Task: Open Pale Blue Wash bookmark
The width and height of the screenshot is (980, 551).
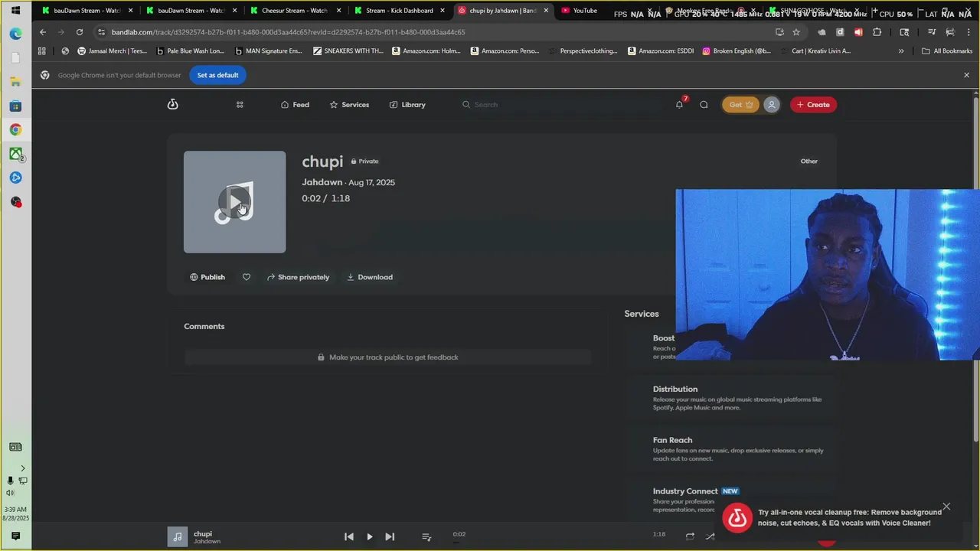Action: point(190,51)
